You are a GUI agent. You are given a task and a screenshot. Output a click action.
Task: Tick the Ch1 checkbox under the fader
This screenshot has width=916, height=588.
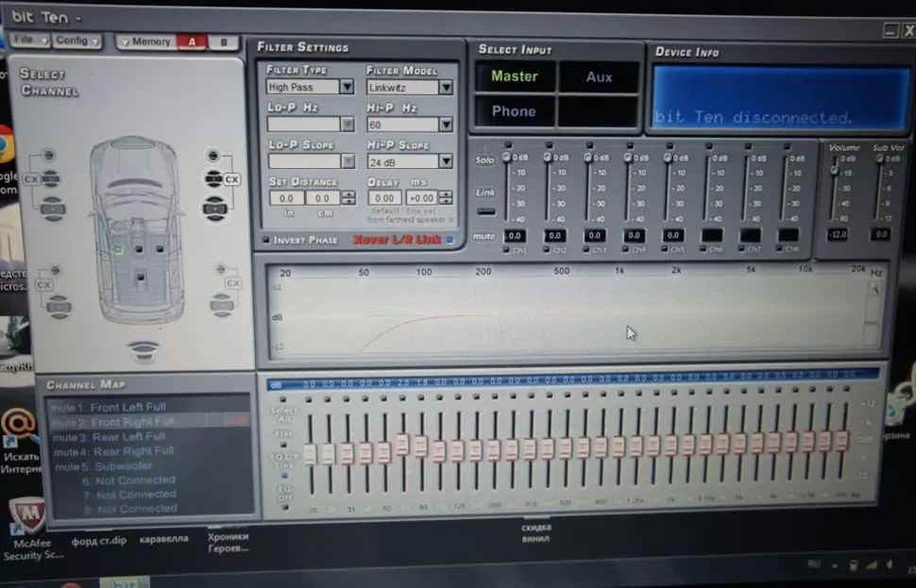(x=506, y=250)
